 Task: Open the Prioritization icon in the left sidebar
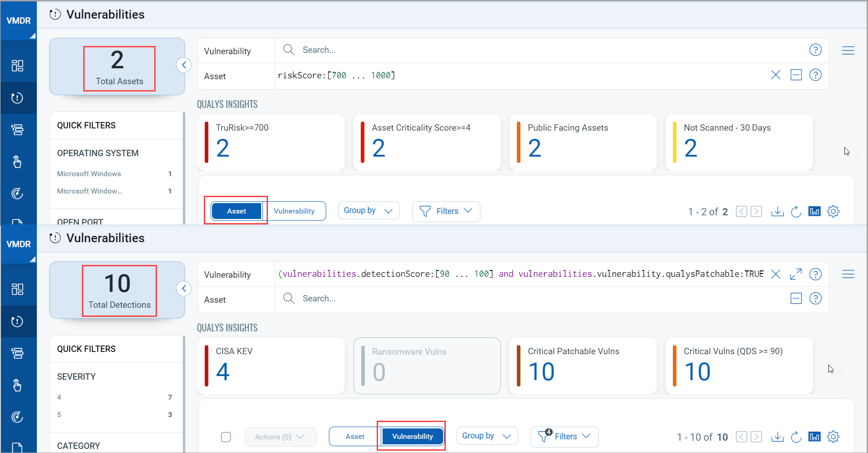[x=18, y=130]
